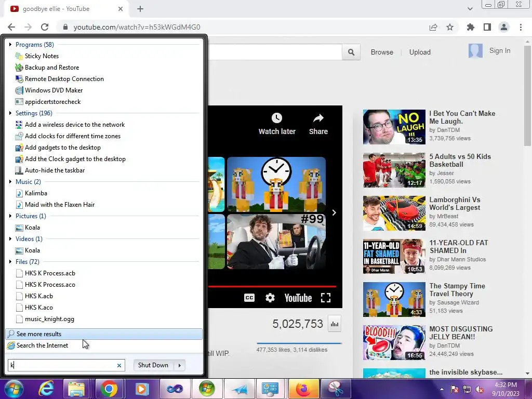The image size is (532, 399).
Task: Open Lamborghini Vs World's Largest video title
Action: (x=455, y=204)
